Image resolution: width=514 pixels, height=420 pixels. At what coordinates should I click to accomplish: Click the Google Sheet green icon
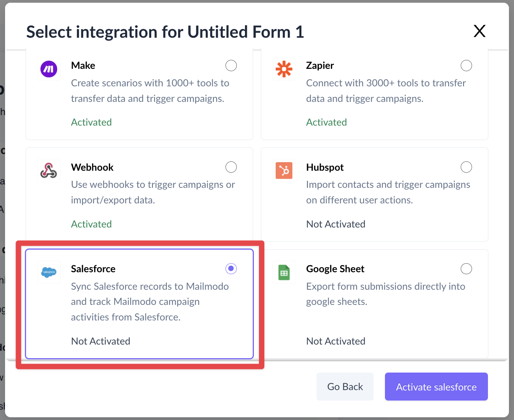[284, 273]
